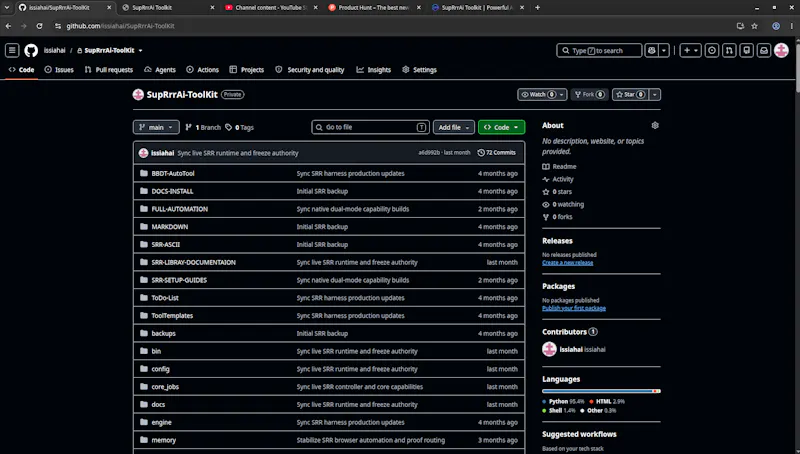Open the ToDo-List folder
The width and height of the screenshot is (800, 454).
(x=165, y=298)
